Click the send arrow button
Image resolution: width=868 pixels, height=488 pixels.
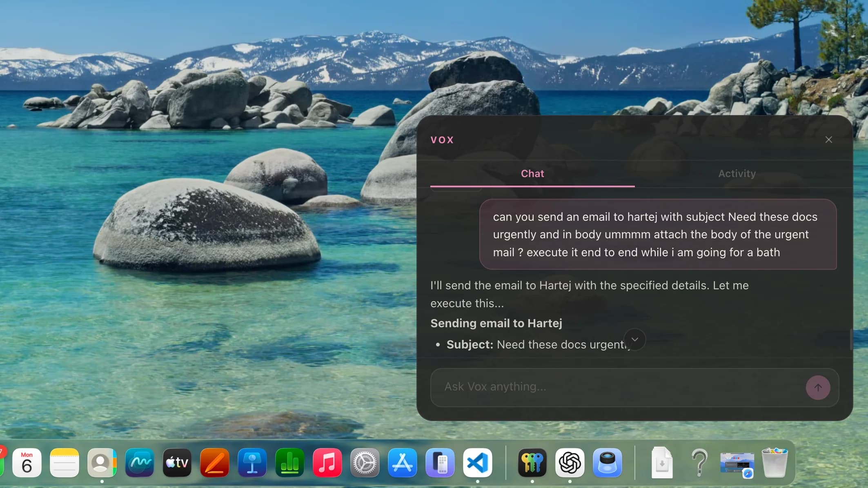pyautogui.click(x=817, y=387)
